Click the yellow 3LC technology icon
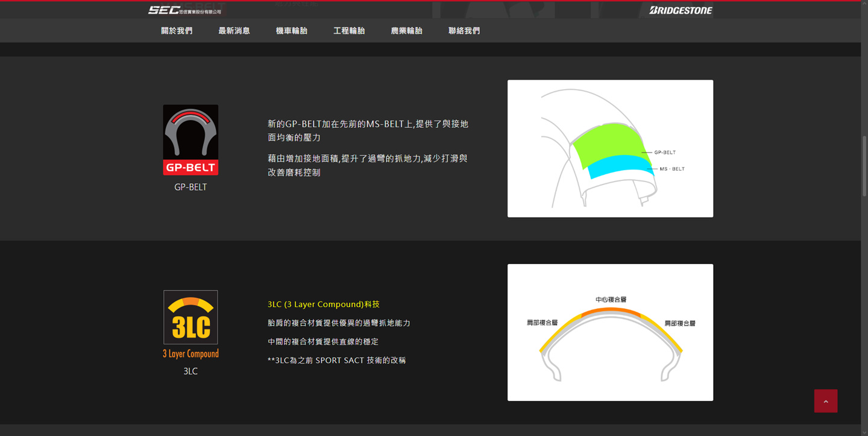 [190, 317]
